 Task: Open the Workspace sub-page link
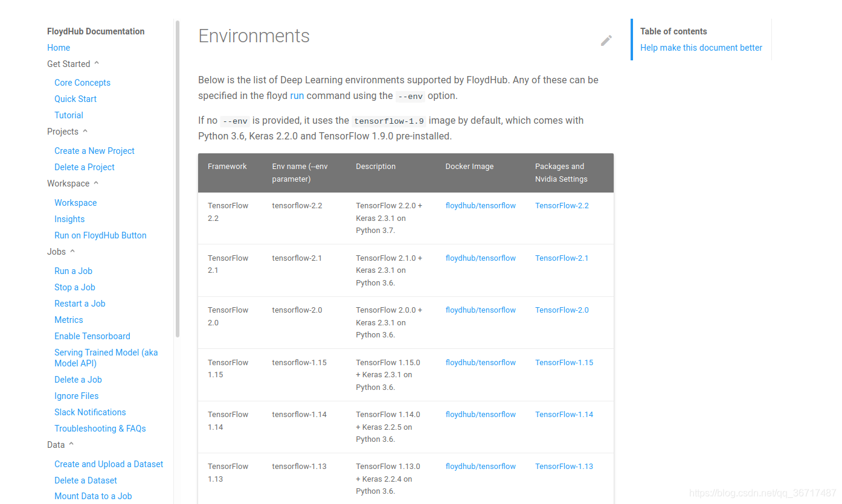click(76, 203)
